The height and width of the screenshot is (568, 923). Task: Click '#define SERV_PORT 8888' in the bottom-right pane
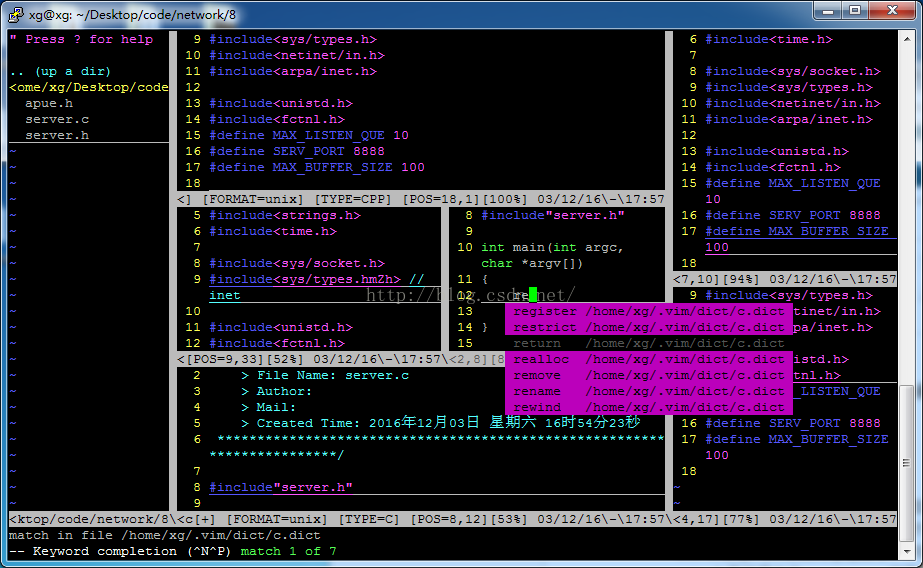coord(793,423)
